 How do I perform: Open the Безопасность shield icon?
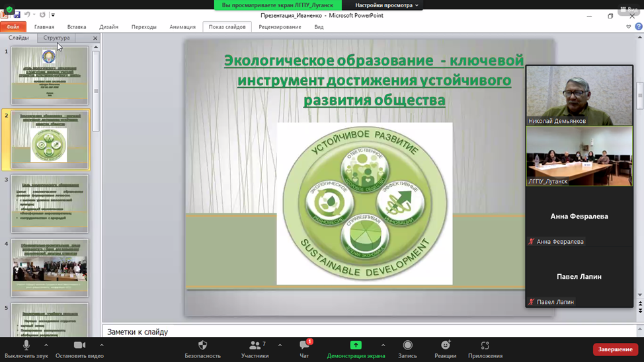click(202, 345)
